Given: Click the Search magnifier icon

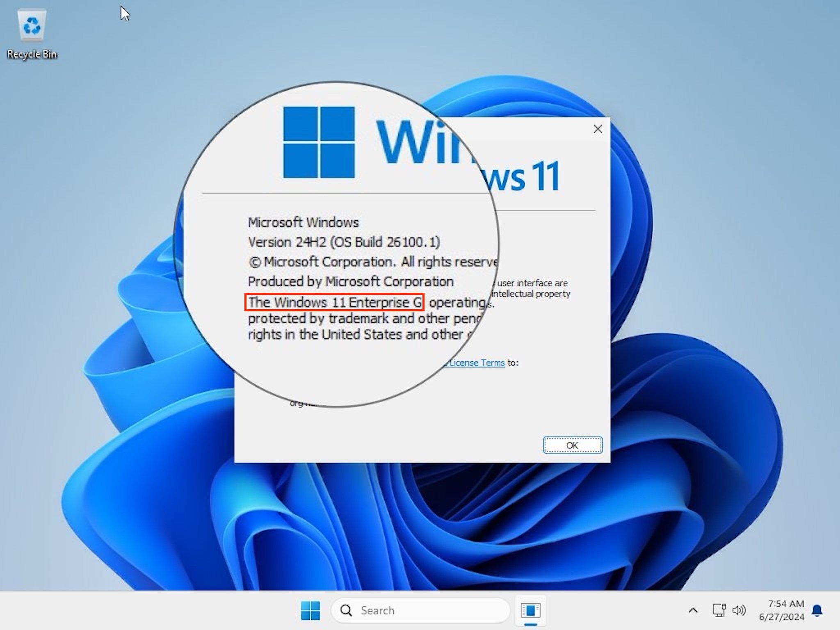Looking at the screenshot, I should pyautogui.click(x=346, y=610).
